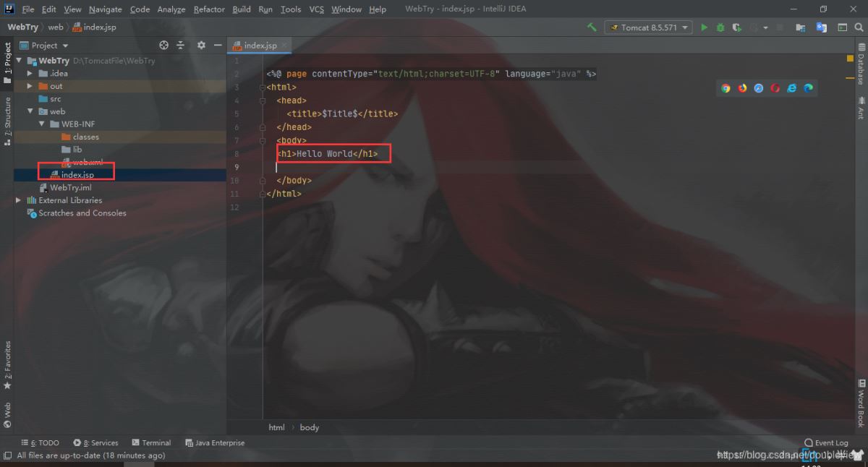Toggle the Database side panel
Screen dimensions: 868x467
(x=861, y=65)
